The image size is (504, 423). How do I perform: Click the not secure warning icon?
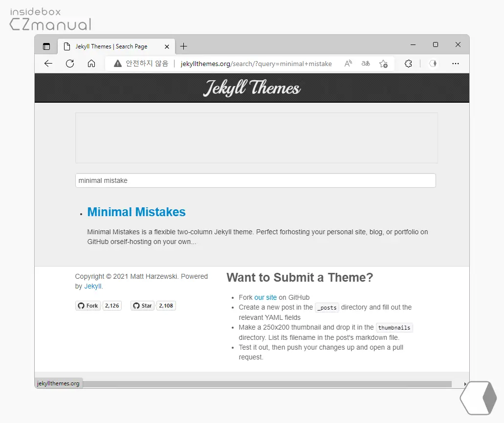tap(118, 64)
